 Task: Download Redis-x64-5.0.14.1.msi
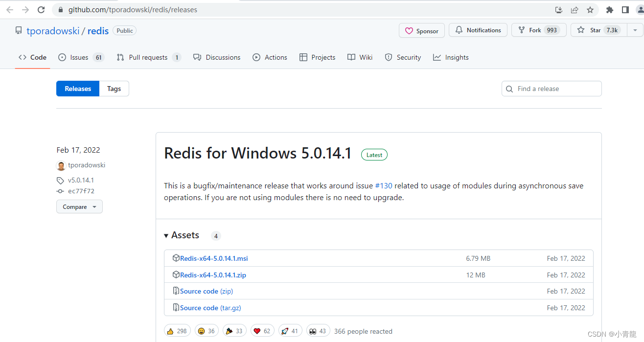[214, 258]
